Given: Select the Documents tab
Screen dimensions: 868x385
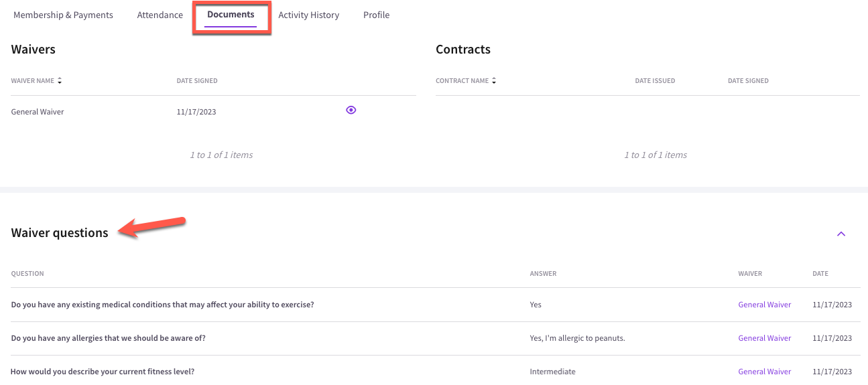Looking at the screenshot, I should point(231,15).
